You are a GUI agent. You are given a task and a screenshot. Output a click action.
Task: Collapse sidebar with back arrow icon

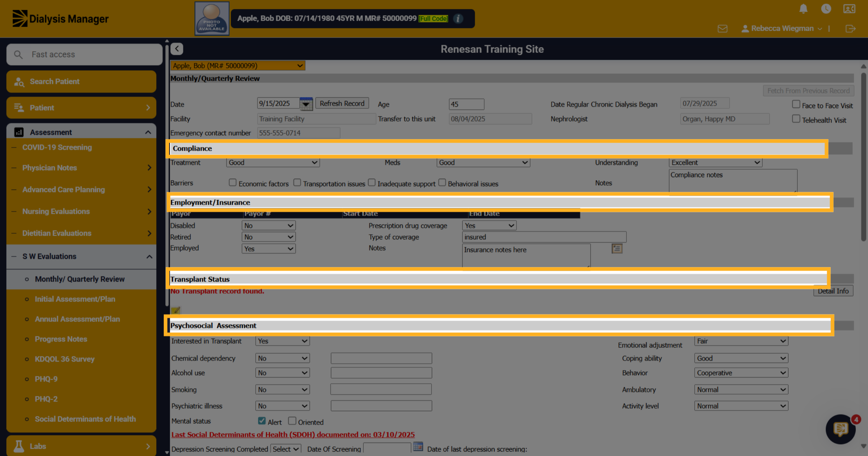coord(177,49)
